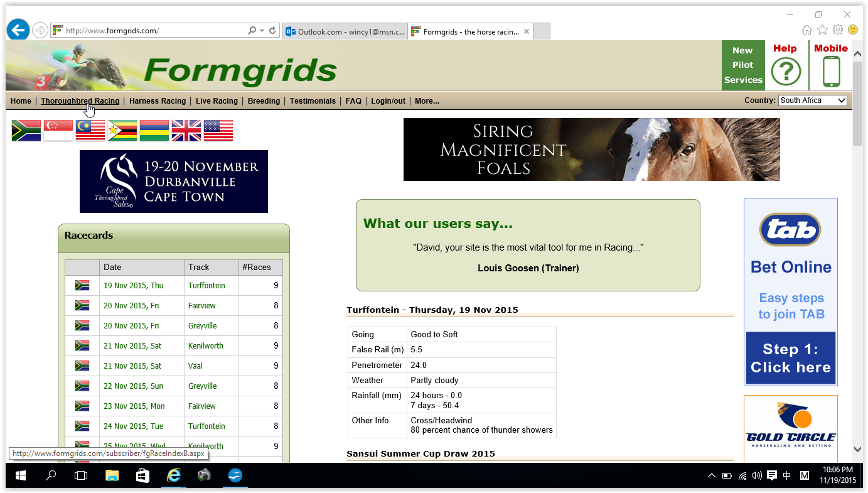Image resolution: width=868 pixels, height=493 pixels.
Task: Open taskbar search magnifier
Action: pyautogui.click(x=51, y=475)
